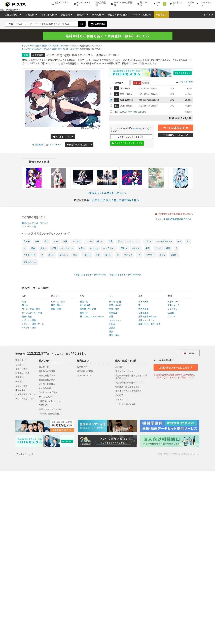
Task: Click the magnifier search button
Action: tap(82, 24)
